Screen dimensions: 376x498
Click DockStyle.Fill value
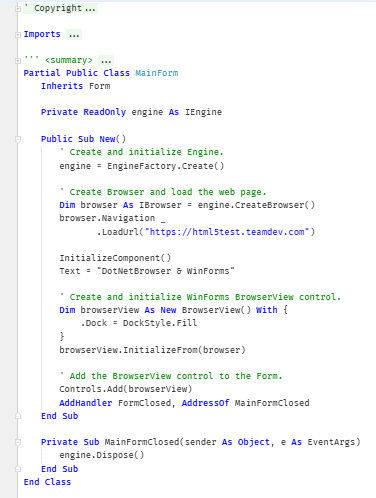coord(160,323)
